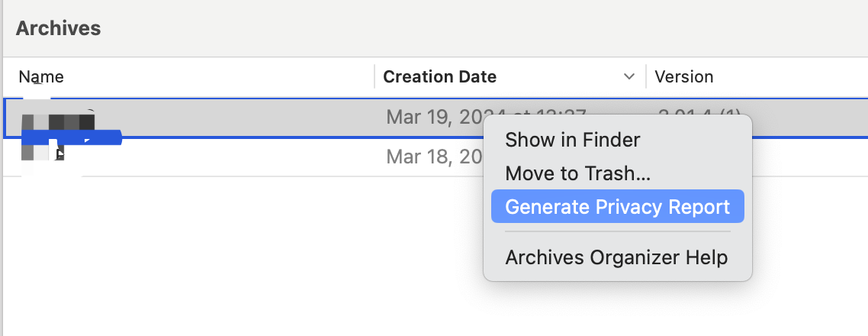Click the Creation Date column header
The width and height of the screenshot is (868, 336).
pyautogui.click(x=439, y=77)
